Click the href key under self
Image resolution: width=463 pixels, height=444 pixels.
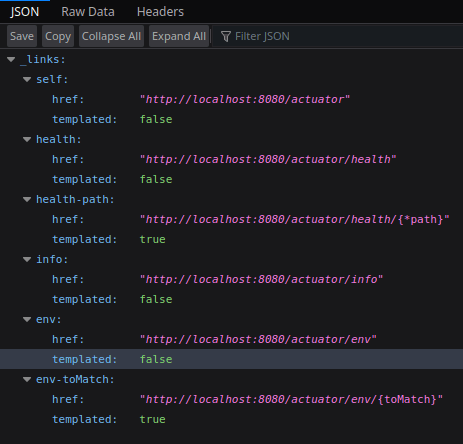(x=68, y=99)
